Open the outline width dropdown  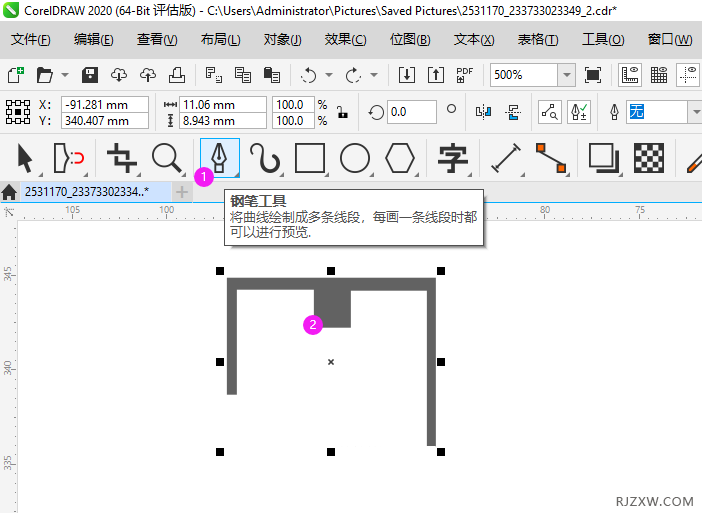click(x=696, y=112)
